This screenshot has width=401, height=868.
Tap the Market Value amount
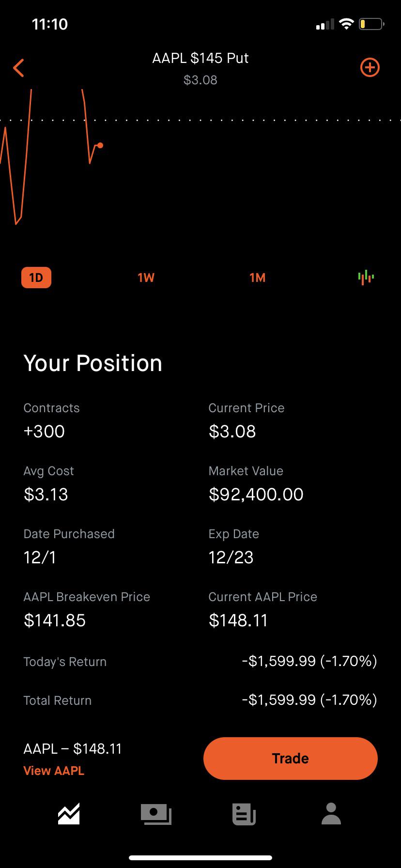(x=256, y=494)
